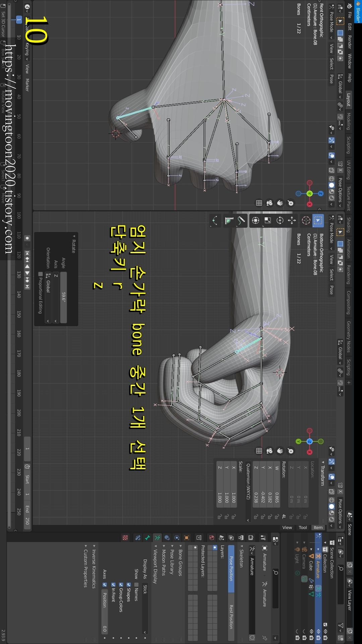
Task: Open the orange Object properties tab
Action: pos(187,538)
